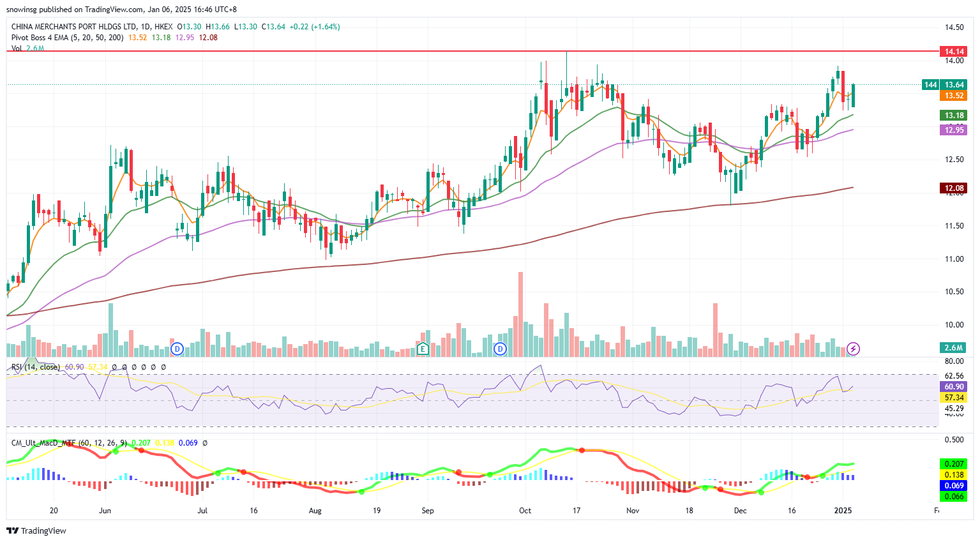This screenshot has height=542, width=980.
Task: Click the CM_Ult_MacD_MTF indicator legend
Action: pyautogui.click(x=69, y=442)
